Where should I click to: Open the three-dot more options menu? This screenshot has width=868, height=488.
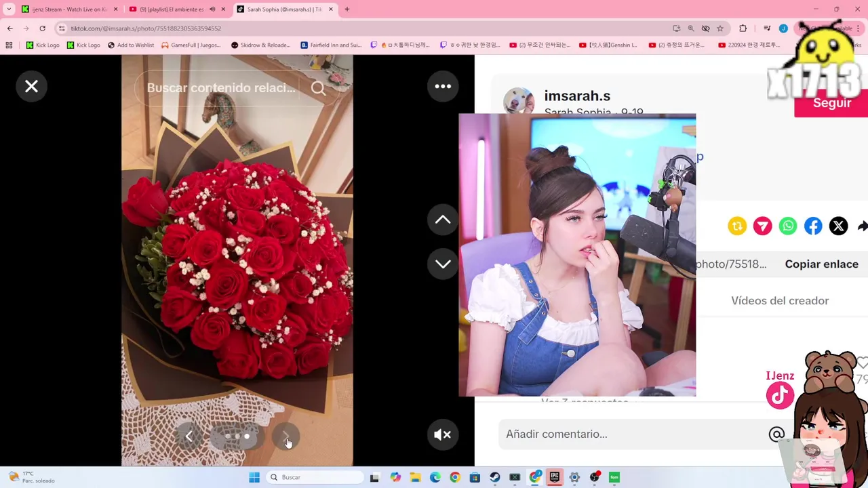[x=443, y=86]
